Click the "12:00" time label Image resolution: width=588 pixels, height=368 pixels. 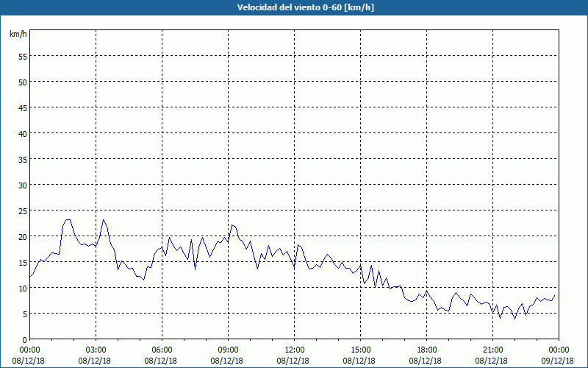click(295, 350)
